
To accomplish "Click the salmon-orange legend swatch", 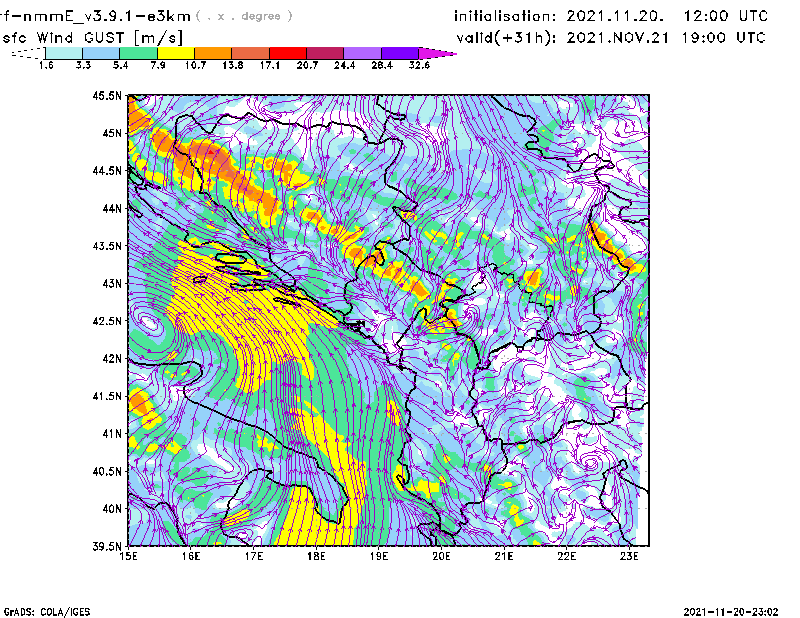I will point(251,53).
